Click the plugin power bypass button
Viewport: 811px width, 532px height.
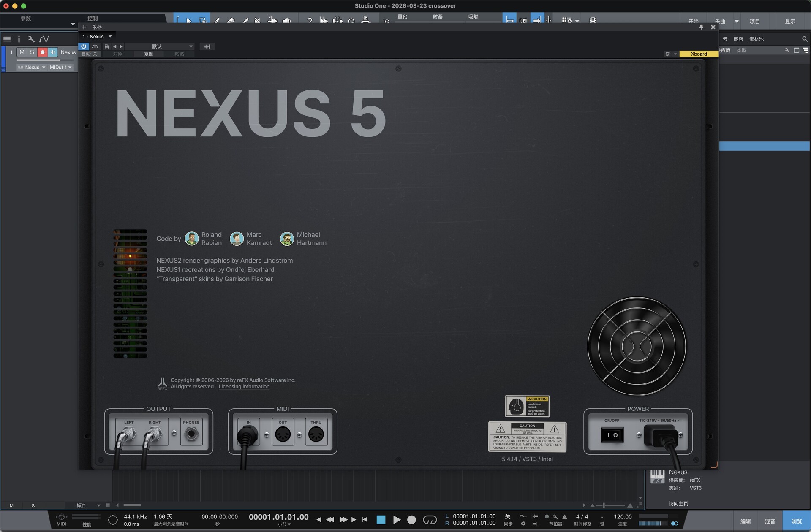pyautogui.click(x=84, y=46)
